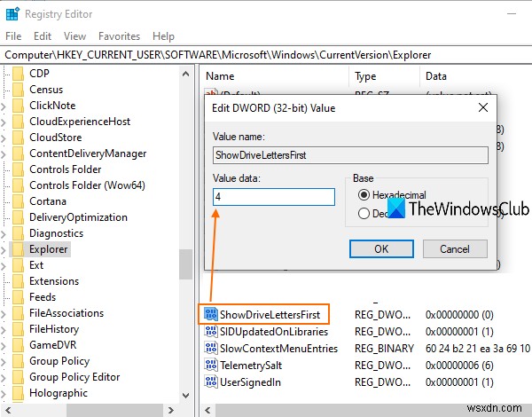Viewport: 532px width, 417px height.
Task: Click the Holographic folder icon
Action: click(18, 392)
